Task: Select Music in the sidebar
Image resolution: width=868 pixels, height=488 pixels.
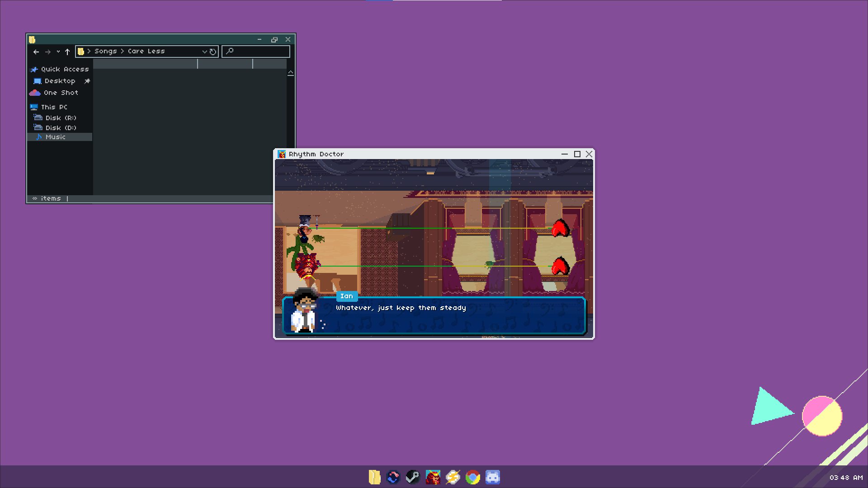Action: point(60,137)
